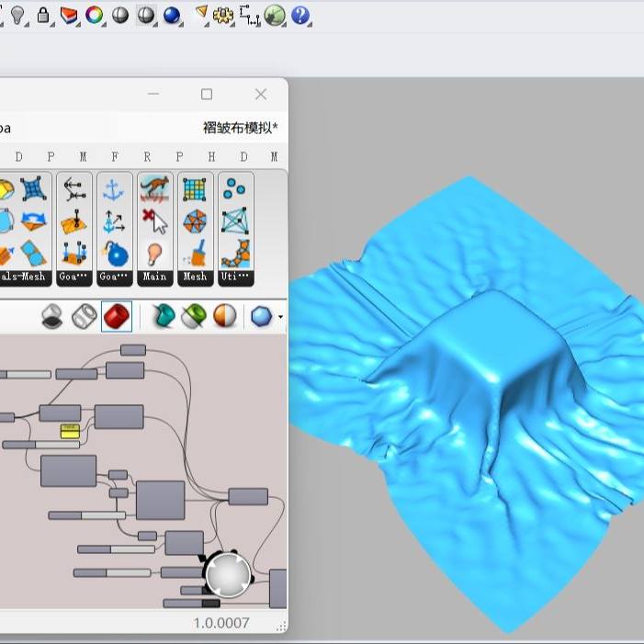Click the grey shaded sphere icon beside the color wheel
Image resolution: width=644 pixels, height=644 pixels.
tap(120, 16)
